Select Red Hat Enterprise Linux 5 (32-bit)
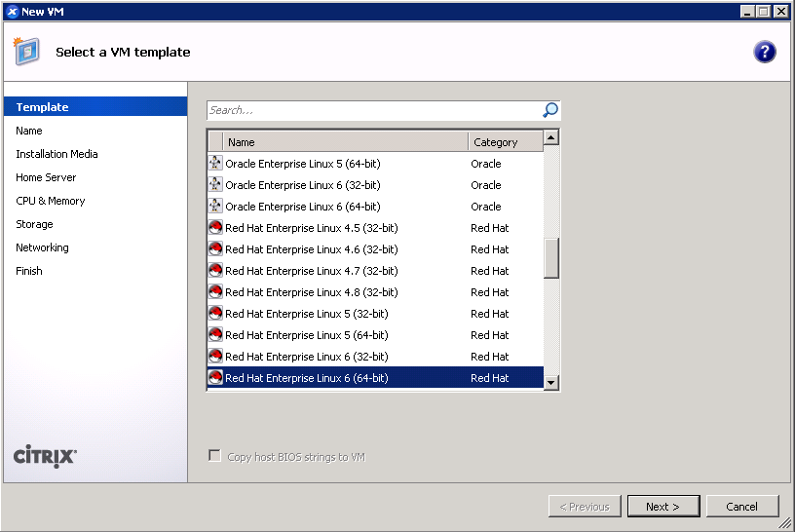This screenshot has width=795, height=532. pyautogui.click(x=376, y=314)
